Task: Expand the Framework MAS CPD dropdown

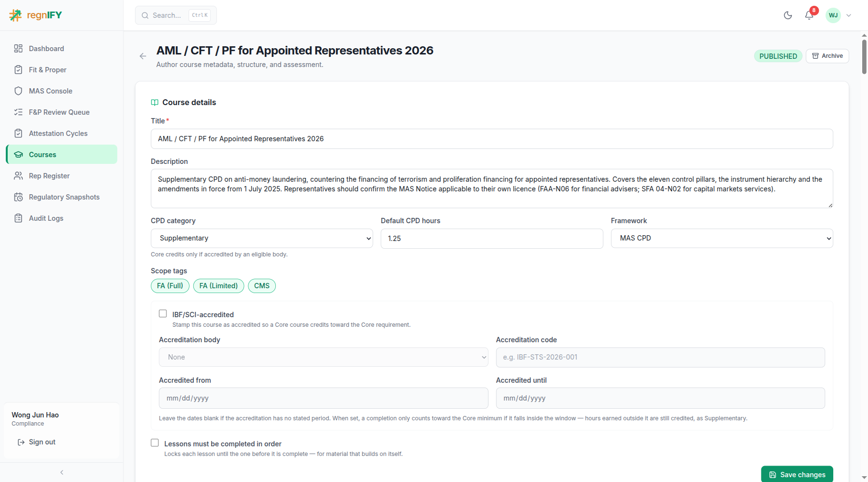Action: coord(722,239)
